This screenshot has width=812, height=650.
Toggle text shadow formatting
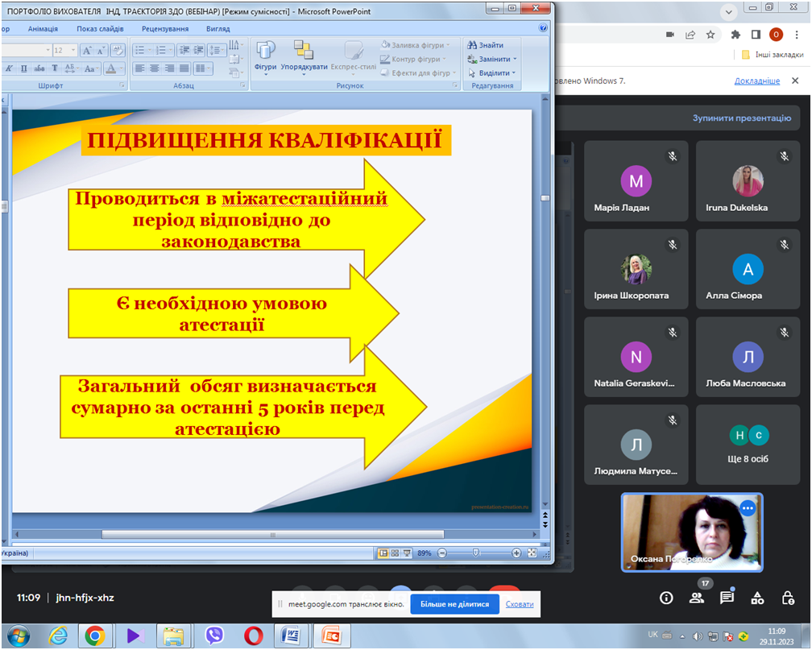55,68
